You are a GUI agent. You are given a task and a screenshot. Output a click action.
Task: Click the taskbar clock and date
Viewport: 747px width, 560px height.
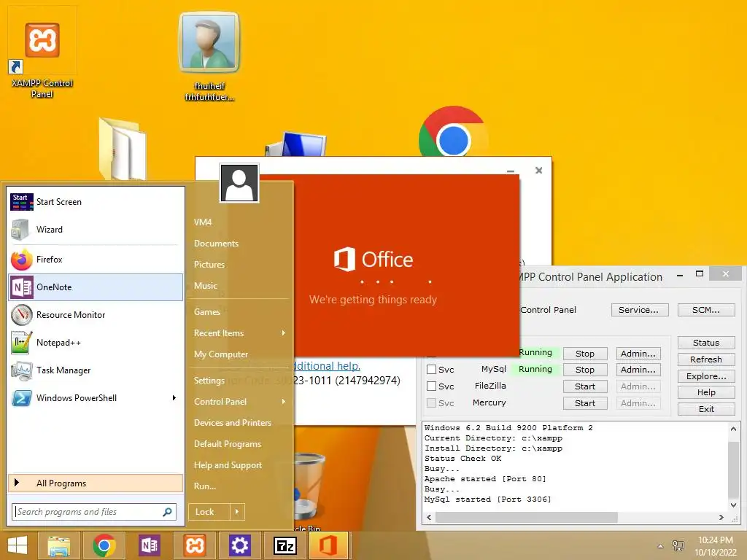click(716, 546)
